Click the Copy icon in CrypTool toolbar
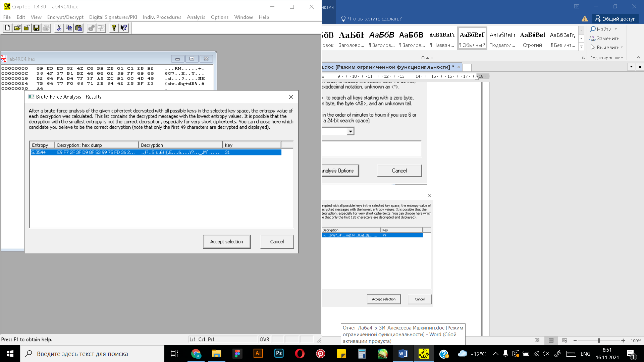Image resolution: width=644 pixels, height=362 pixels. [69, 28]
